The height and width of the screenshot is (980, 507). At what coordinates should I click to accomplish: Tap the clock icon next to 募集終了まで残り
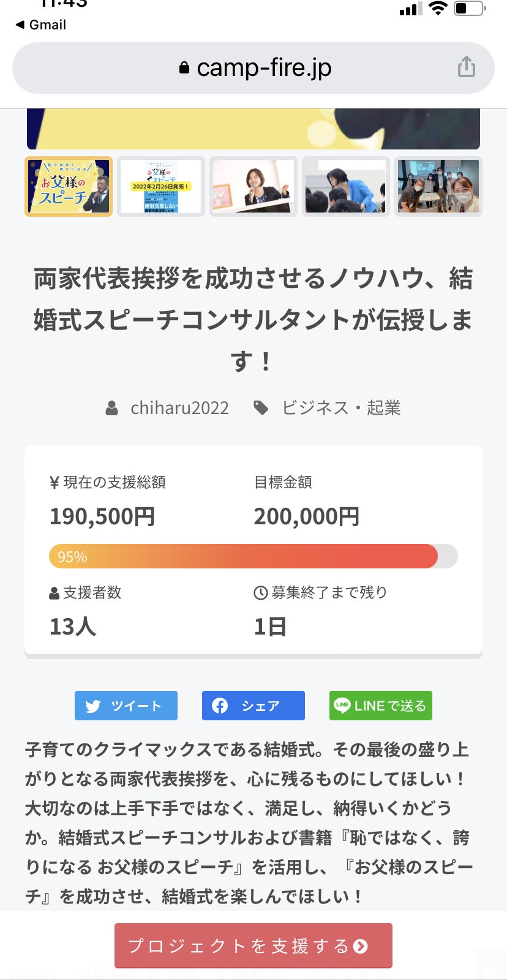(x=260, y=592)
